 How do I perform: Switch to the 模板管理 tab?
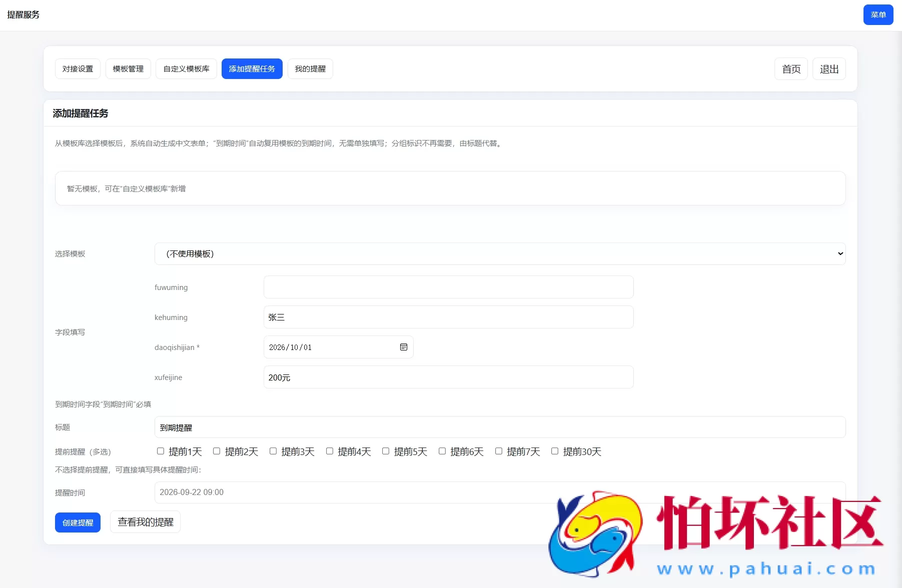[x=128, y=68]
